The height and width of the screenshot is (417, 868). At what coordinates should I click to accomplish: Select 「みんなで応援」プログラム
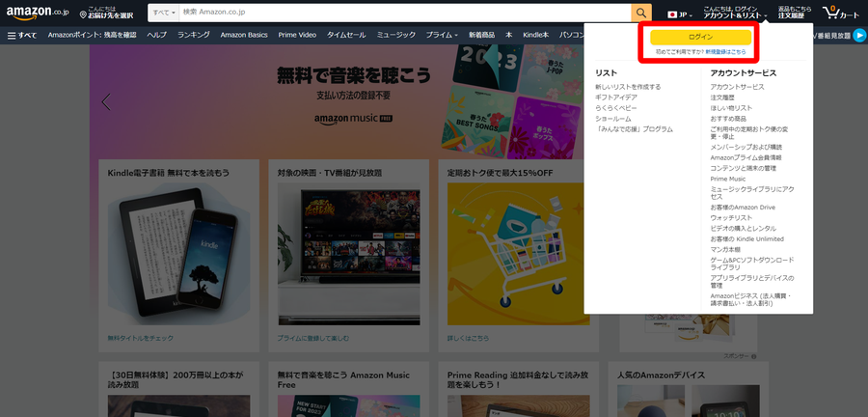coord(635,129)
